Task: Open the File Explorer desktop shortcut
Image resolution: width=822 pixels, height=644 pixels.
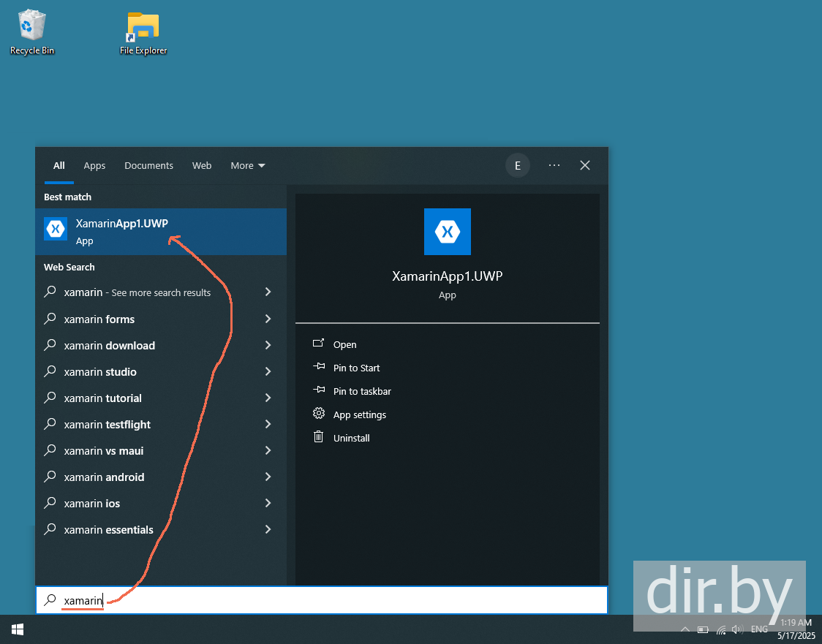Action: pyautogui.click(x=143, y=33)
